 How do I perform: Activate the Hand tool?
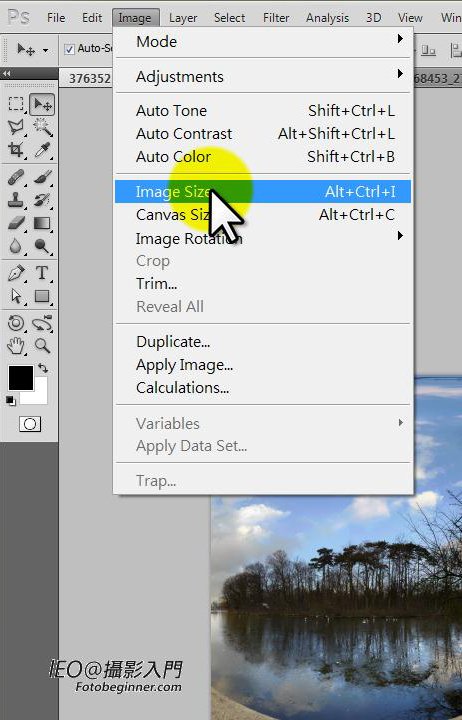point(16,345)
